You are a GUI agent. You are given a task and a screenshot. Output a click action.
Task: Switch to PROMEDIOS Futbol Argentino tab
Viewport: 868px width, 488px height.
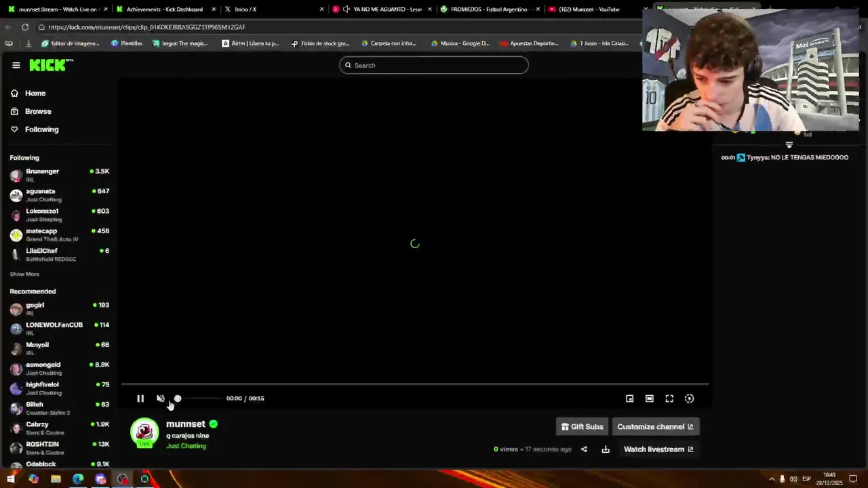[x=490, y=9]
